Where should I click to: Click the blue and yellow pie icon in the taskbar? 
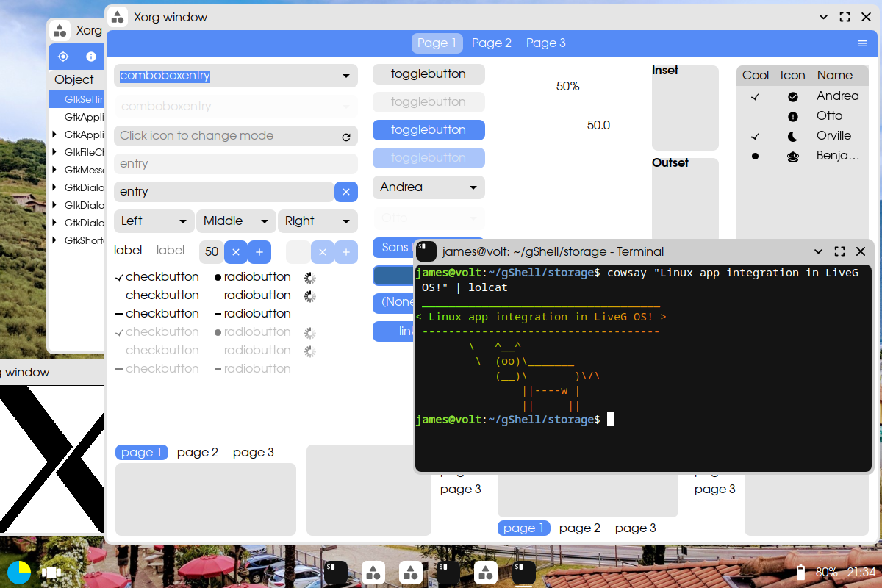click(x=19, y=572)
